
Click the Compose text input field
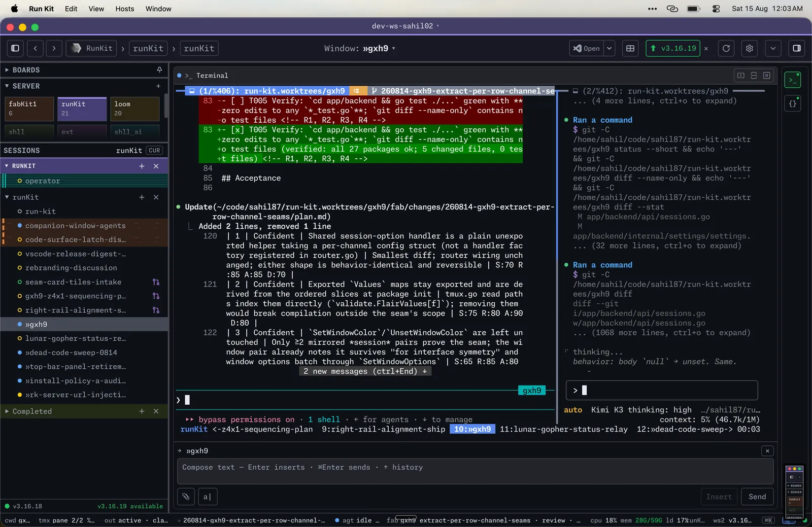click(475, 471)
